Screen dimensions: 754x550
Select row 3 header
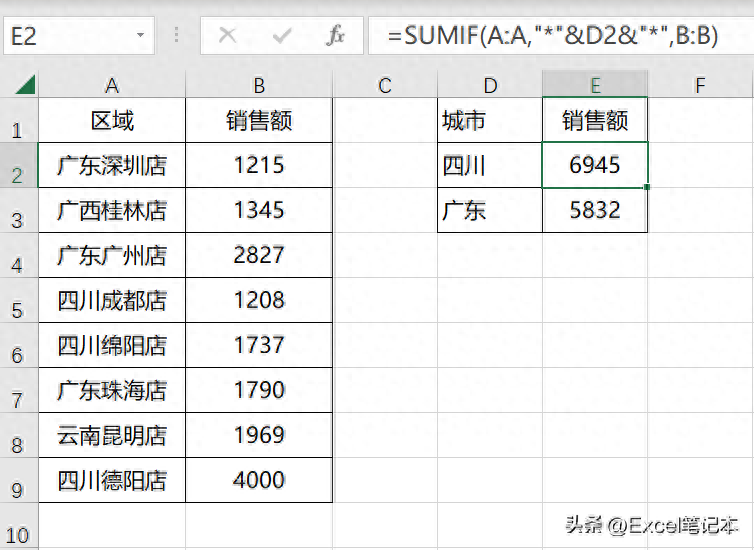pos(19,211)
